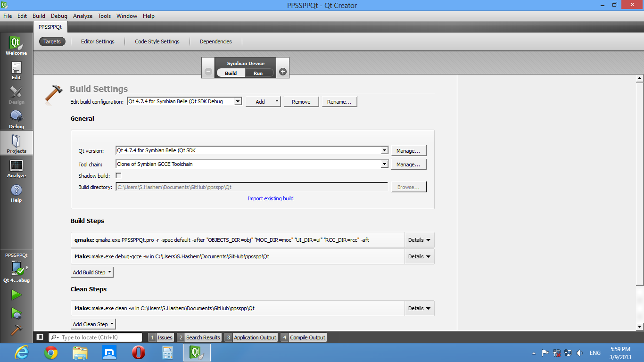This screenshot has height=362, width=644.
Task: Open the Issues output pane
Action: (x=161, y=337)
